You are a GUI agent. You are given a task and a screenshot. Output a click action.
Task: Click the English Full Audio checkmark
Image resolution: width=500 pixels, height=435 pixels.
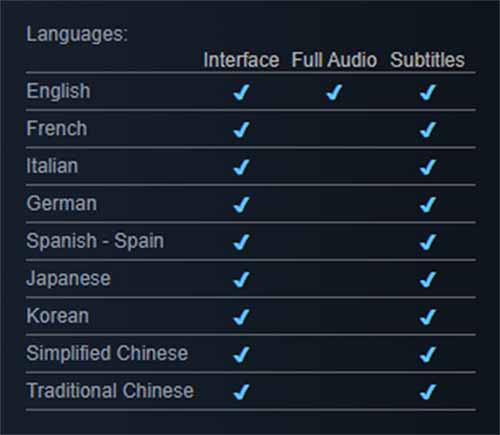click(334, 92)
